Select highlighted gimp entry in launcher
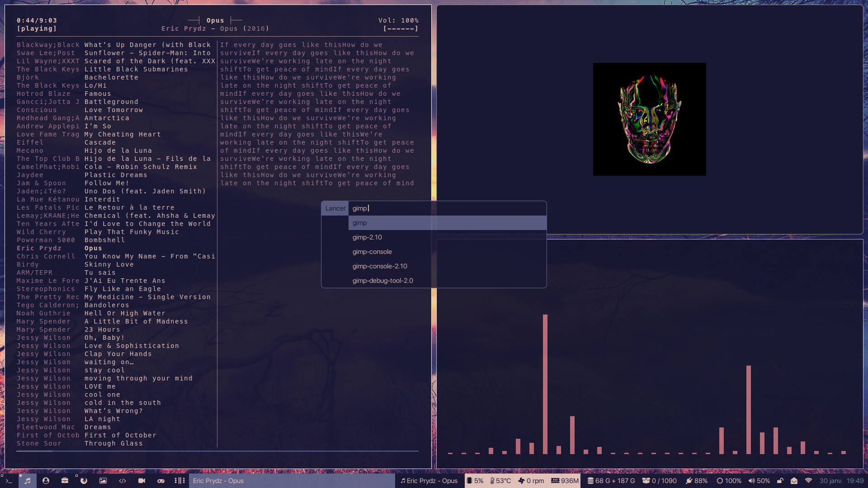The image size is (868, 488). click(360, 223)
